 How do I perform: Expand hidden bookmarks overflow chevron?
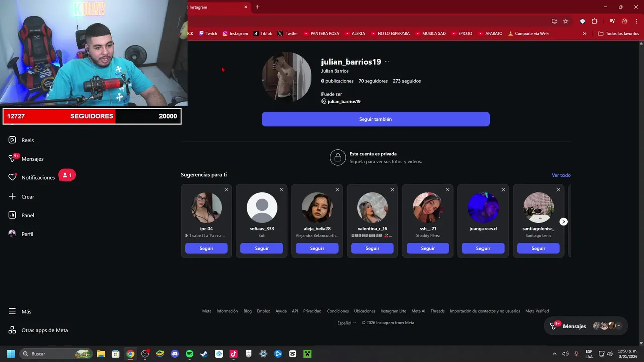pos(584,34)
